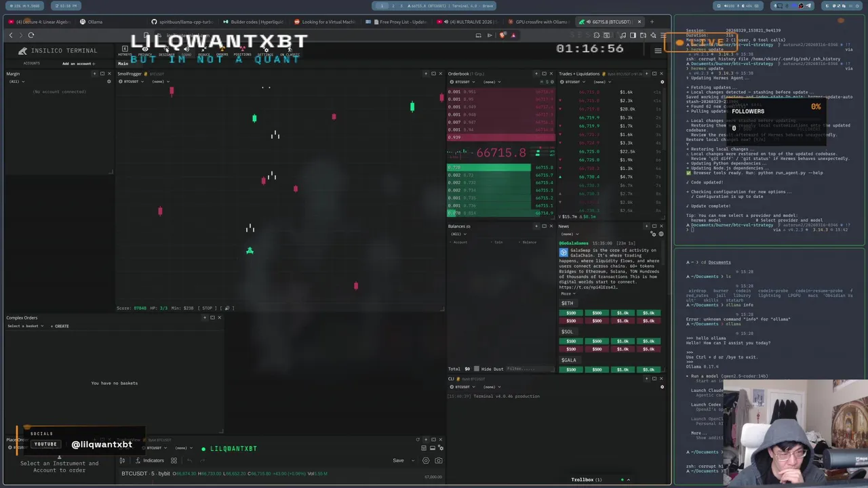868x488 pixels.
Task: Expand the Select a basket dropdown
Action: click(25, 326)
